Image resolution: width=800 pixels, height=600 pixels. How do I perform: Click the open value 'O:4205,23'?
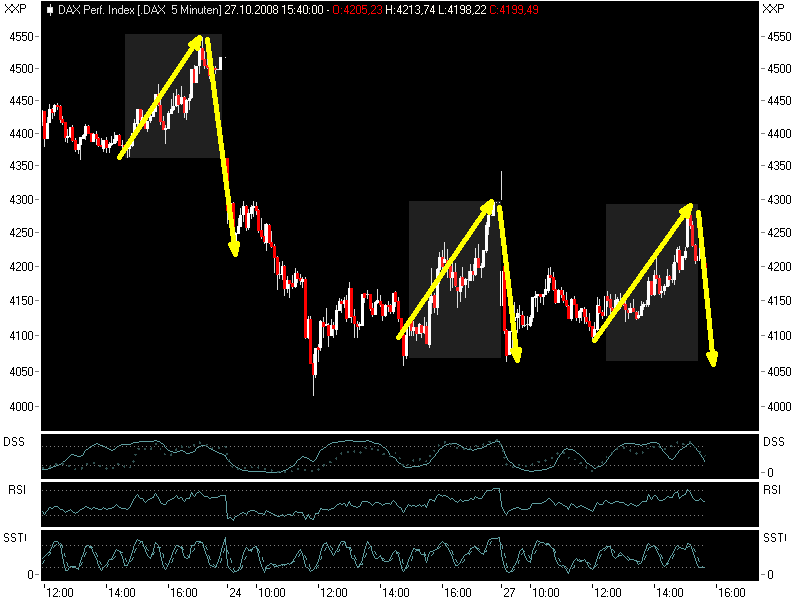(357, 10)
